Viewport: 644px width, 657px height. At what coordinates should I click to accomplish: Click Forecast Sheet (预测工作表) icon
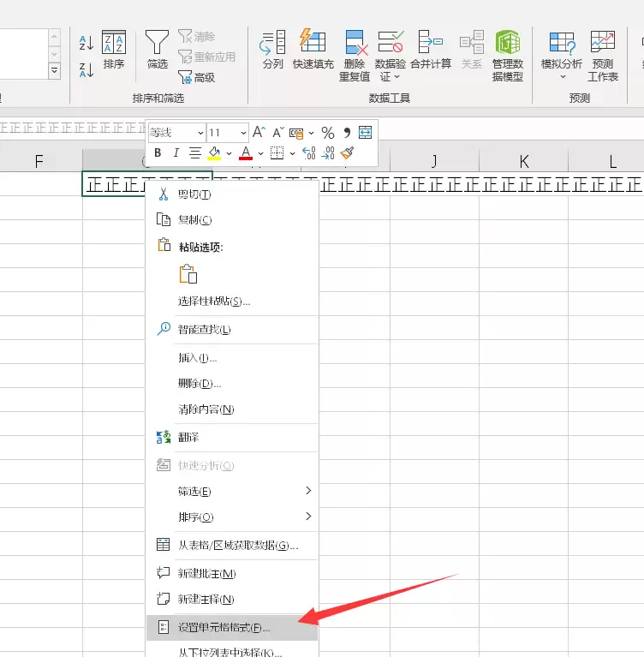click(603, 55)
